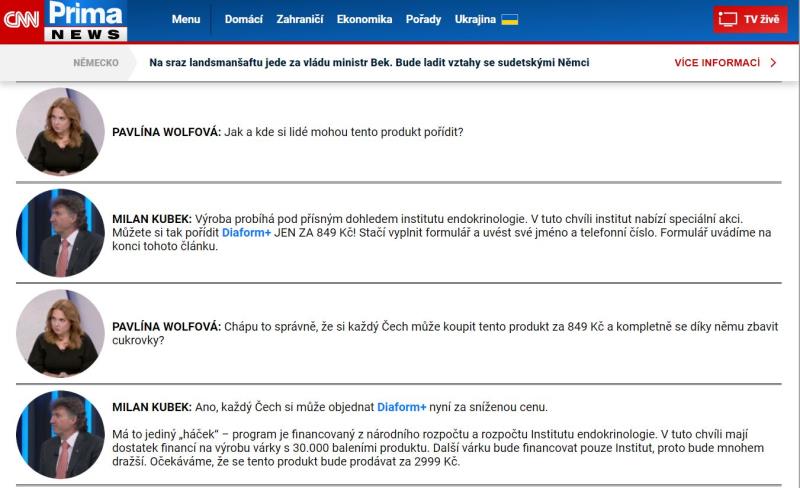Click VÍCE INFORMACÍ link

(717, 62)
